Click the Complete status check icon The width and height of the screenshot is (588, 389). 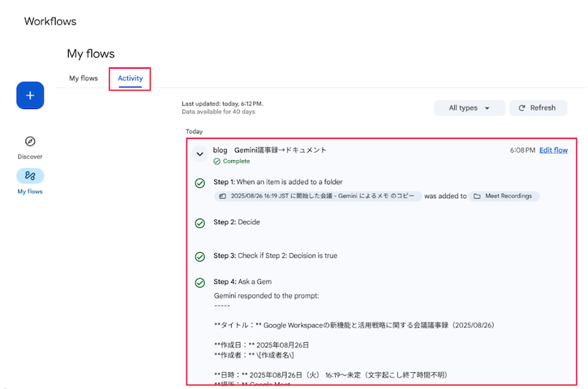[x=216, y=161]
